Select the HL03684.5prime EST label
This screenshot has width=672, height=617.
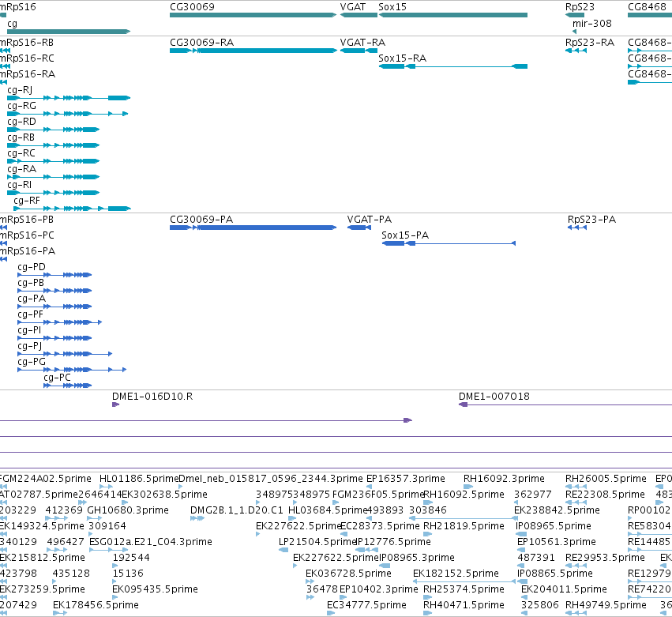point(328,510)
